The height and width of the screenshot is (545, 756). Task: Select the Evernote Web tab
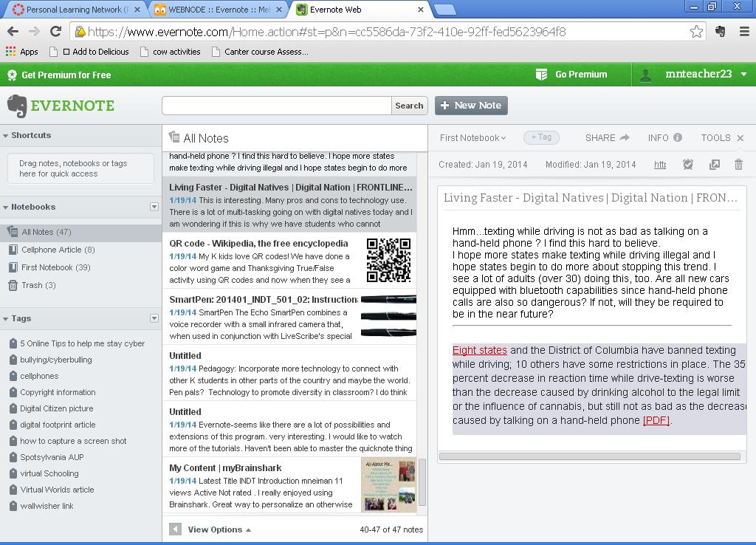(360, 10)
